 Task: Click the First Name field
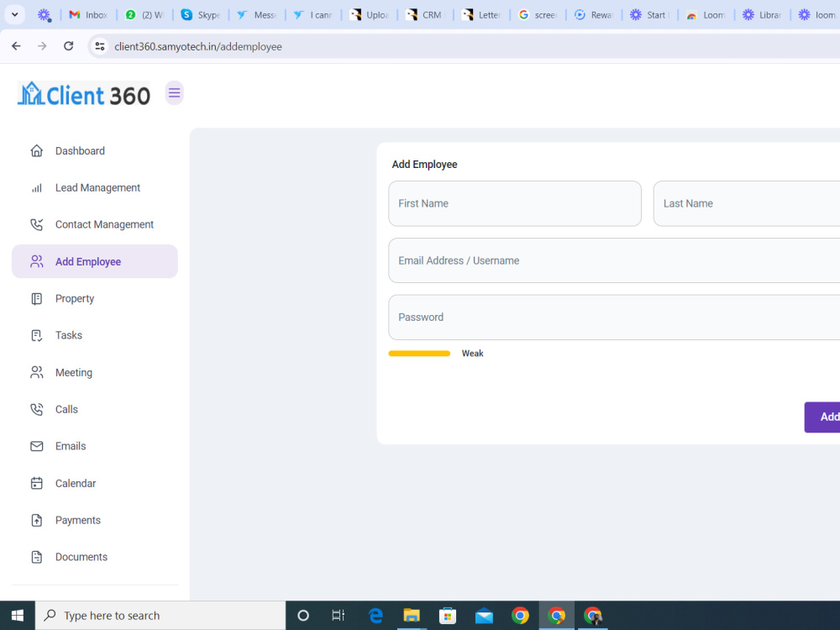(515, 203)
